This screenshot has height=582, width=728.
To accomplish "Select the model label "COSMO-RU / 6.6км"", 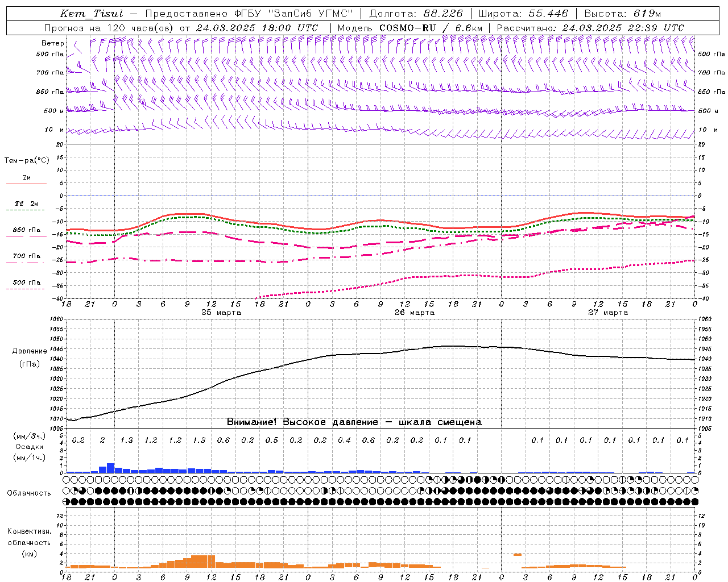I will pyautogui.click(x=431, y=28).
